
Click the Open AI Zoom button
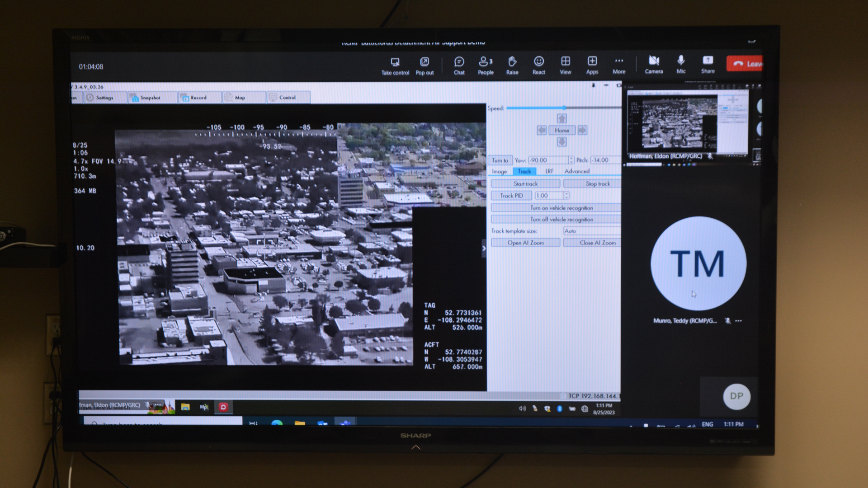point(525,243)
